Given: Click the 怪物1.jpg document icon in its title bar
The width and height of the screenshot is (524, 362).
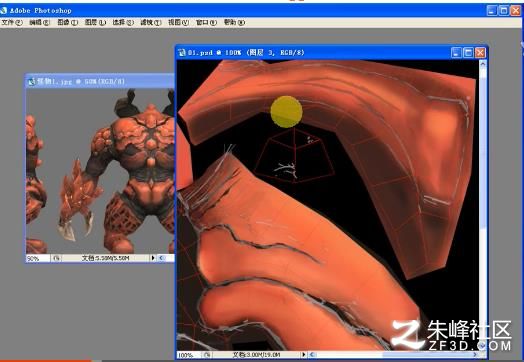Looking at the screenshot, I should [32, 81].
